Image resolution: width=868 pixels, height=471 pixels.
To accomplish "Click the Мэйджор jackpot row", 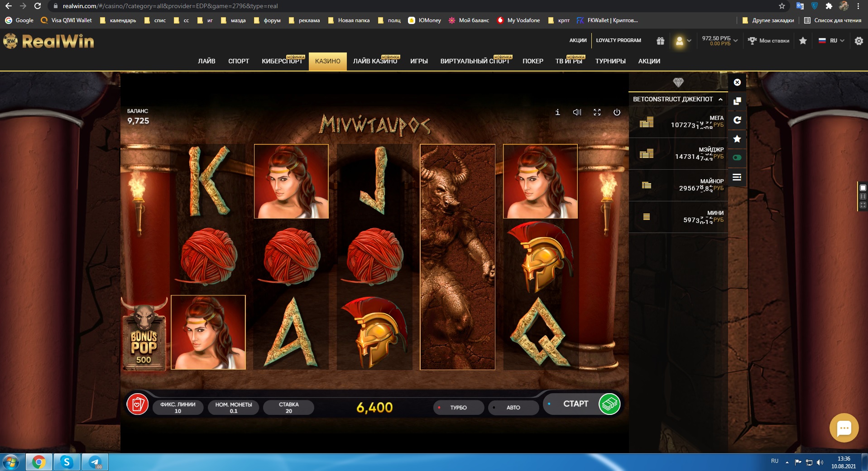I will [678, 154].
